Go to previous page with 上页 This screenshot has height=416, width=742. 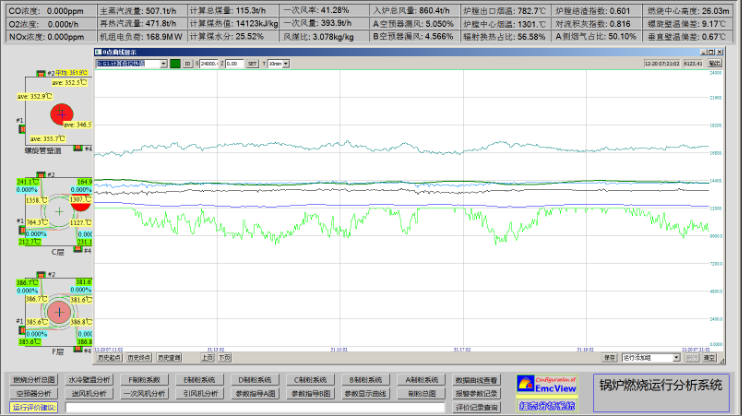click(207, 357)
